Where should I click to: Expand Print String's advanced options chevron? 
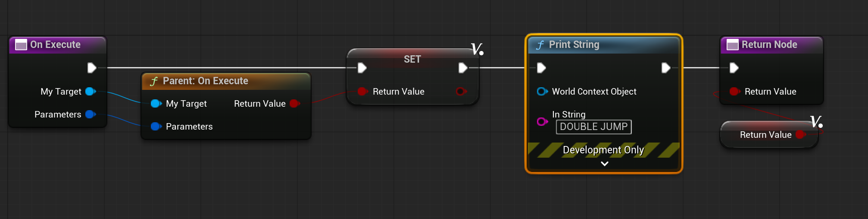[605, 164]
